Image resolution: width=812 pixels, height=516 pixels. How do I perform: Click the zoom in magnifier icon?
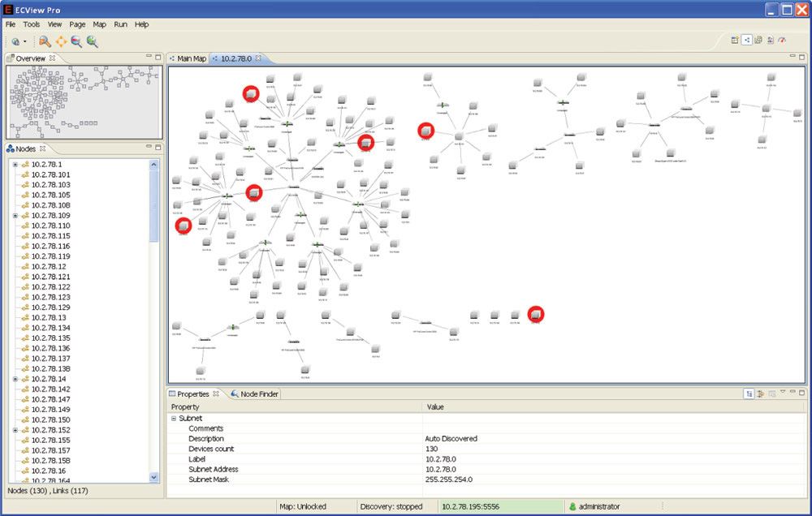[93, 41]
